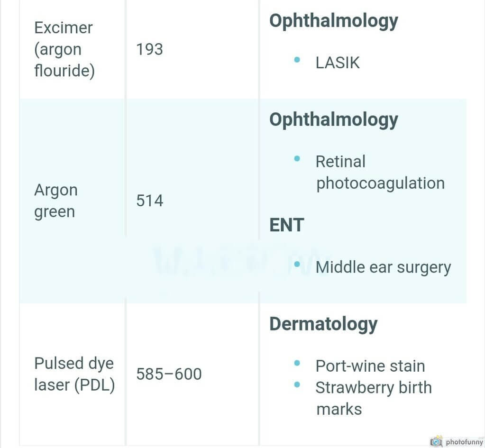Viewport: 485px width, 448px height.
Task: Click the first Ophthalmology heading
Action: click(333, 21)
